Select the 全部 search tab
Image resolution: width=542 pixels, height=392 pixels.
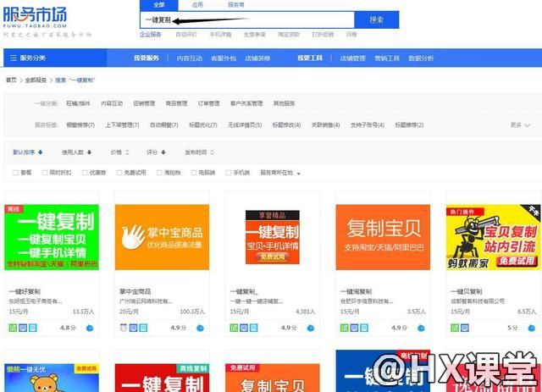(x=159, y=5)
